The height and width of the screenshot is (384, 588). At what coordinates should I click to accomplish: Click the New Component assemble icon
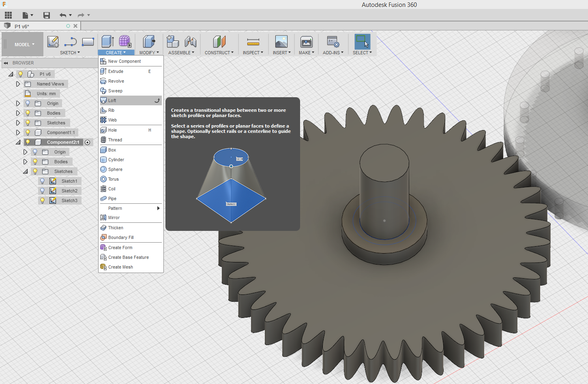tap(173, 41)
